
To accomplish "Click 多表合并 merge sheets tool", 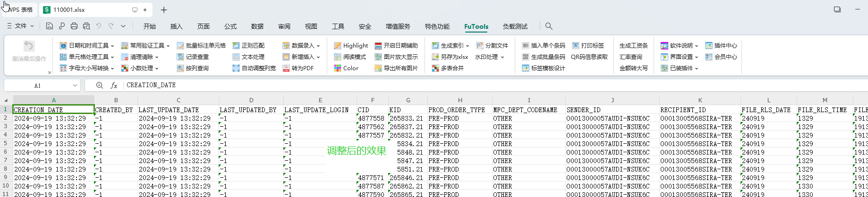I will (x=448, y=68).
